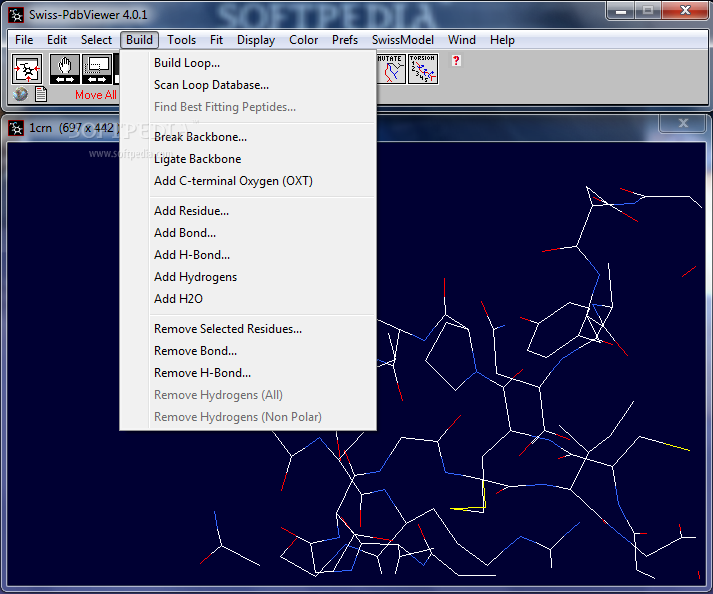Click the 1crn window title icon

[x=16, y=128]
